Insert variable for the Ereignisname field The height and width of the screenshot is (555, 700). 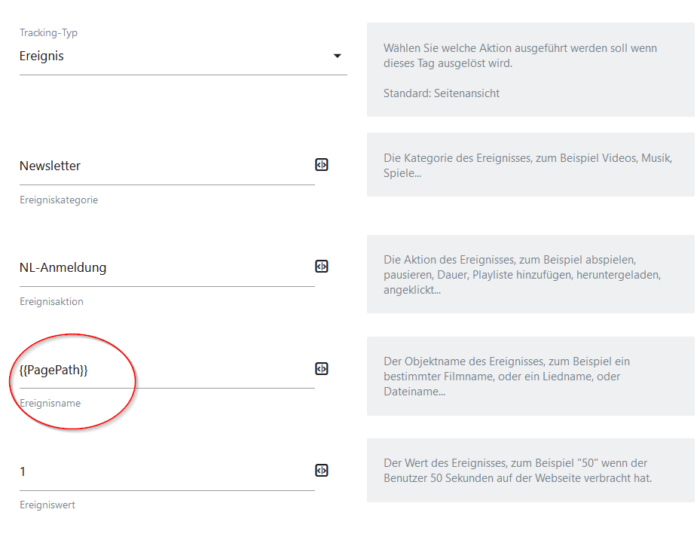321,369
